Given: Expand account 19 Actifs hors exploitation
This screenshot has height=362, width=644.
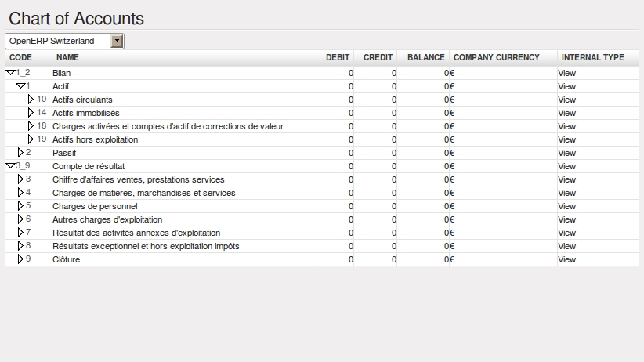Looking at the screenshot, I should pos(31,139).
